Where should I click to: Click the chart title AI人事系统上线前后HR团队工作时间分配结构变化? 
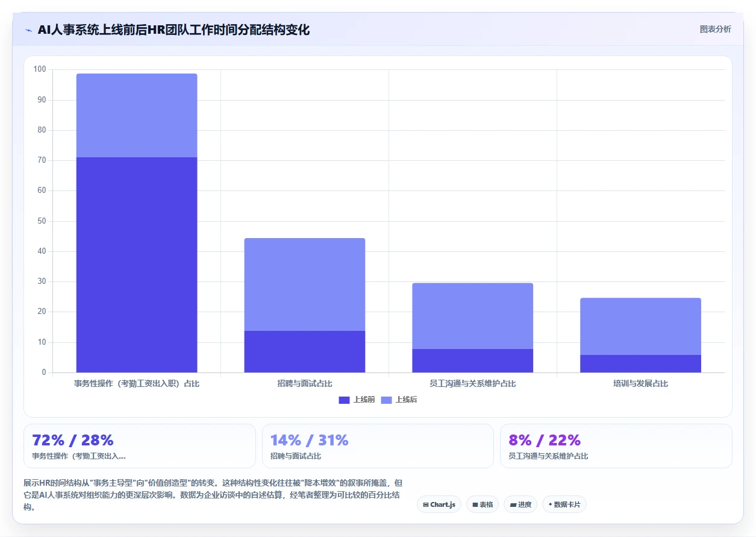coord(173,30)
